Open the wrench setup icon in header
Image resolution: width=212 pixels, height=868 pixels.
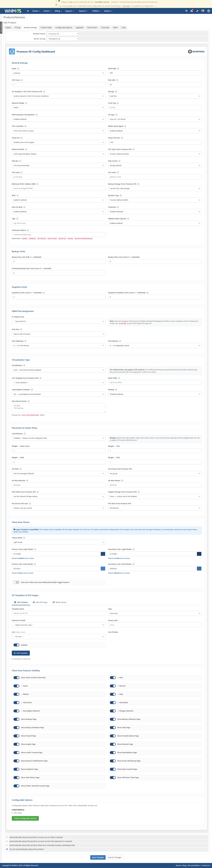coord(197,11)
